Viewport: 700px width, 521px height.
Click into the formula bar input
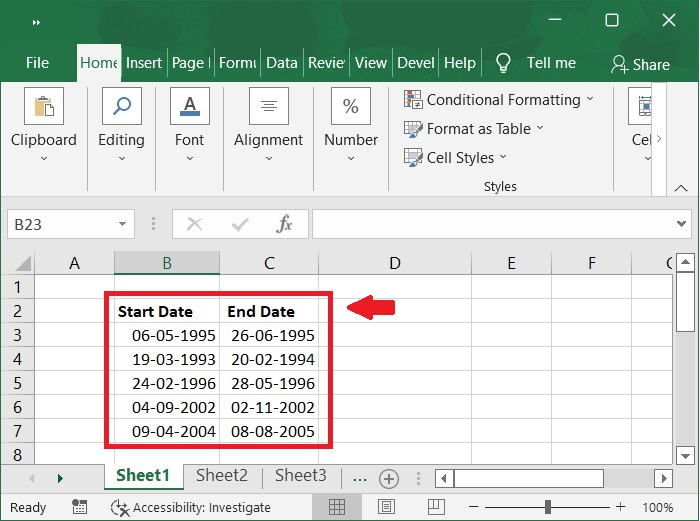490,224
